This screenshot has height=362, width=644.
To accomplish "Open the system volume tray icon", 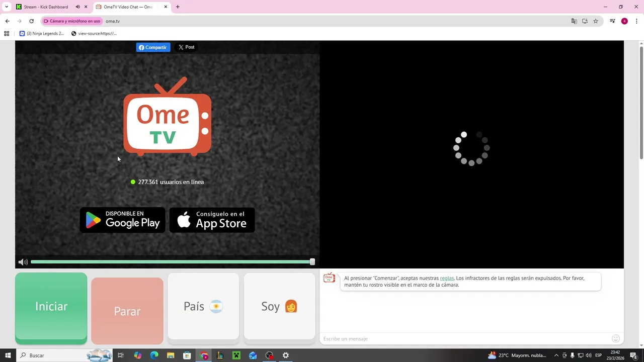I will coord(588,355).
